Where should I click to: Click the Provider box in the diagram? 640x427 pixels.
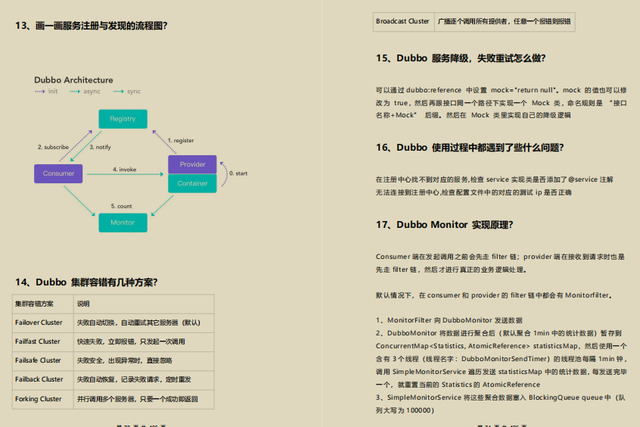192,164
